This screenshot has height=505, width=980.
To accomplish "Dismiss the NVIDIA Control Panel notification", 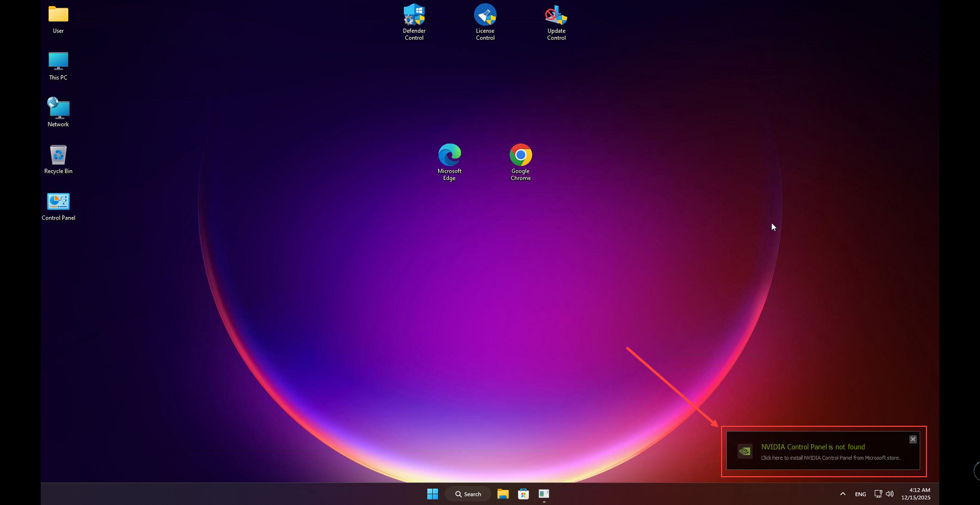I will point(913,439).
